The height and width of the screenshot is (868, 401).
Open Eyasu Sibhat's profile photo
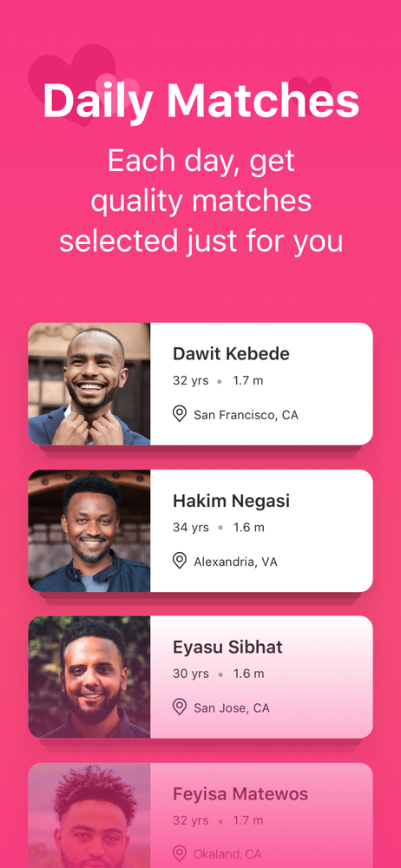click(89, 677)
